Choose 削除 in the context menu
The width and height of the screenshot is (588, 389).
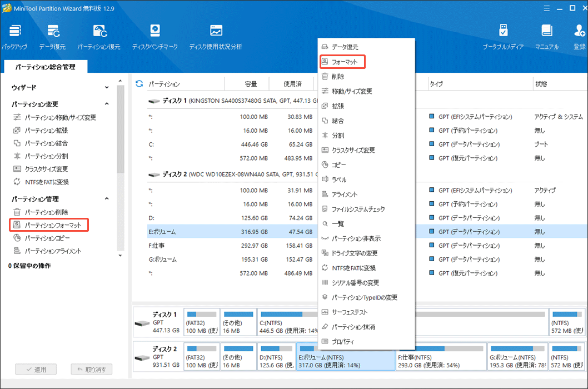(366, 77)
